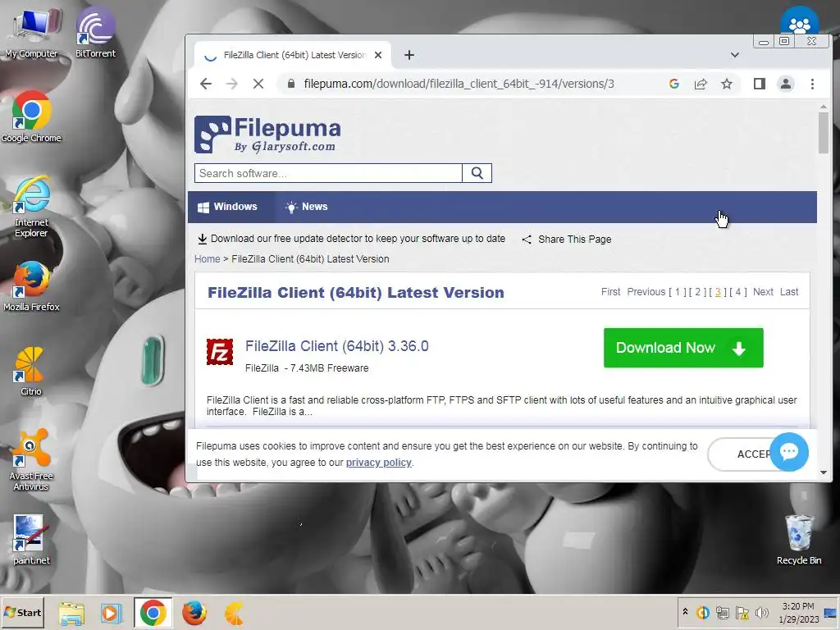Show hidden system tray icons arrow

[685, 612]
